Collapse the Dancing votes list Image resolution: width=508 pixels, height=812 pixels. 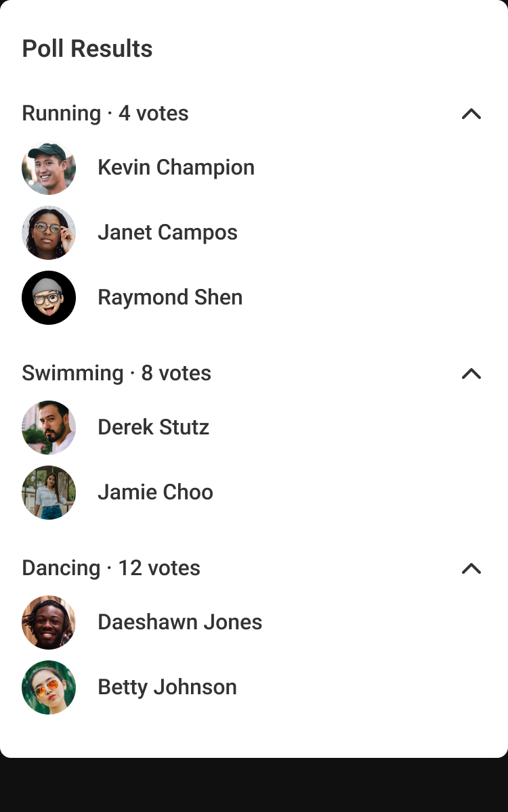pyautogui.click(x=471, y=568)
